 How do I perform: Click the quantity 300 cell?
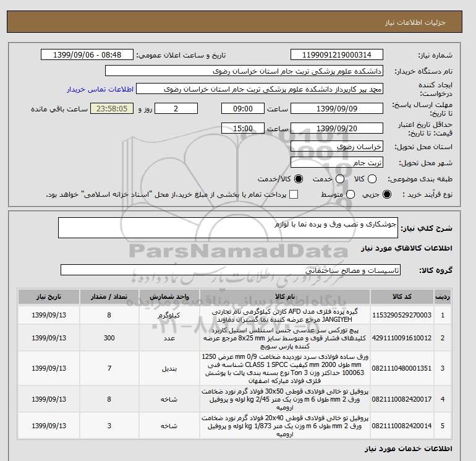click(109, 338)
